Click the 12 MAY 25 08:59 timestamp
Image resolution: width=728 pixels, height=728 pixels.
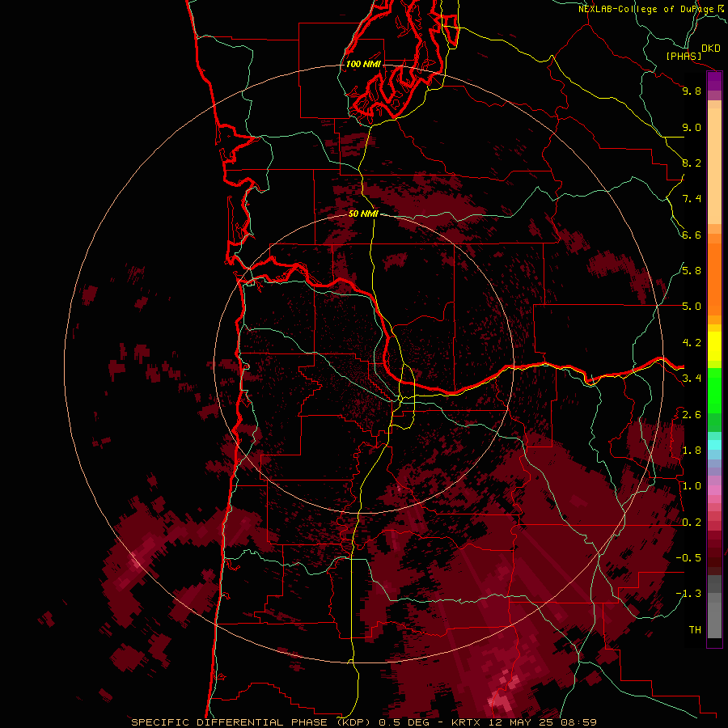(543, 722)
